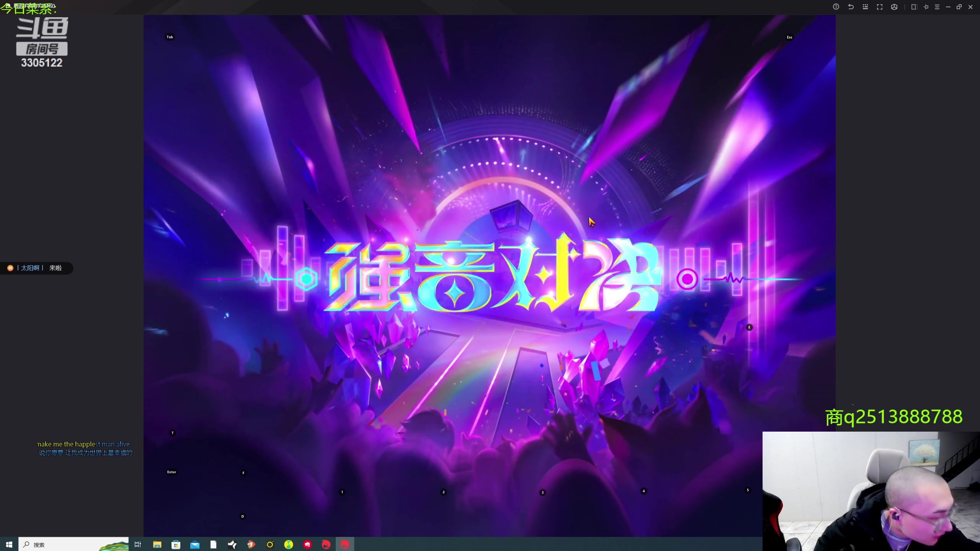The height and width of the screenshot is (551, 980).
Task: Open Task View on the taskbar
Action: pyautogui.click(x=138, y=544)
